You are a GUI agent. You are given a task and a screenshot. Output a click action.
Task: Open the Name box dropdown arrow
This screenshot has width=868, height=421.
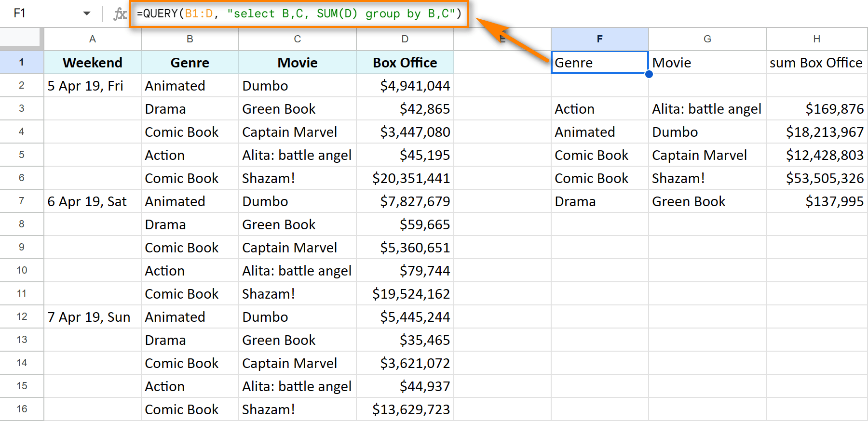pyautogui.click(x=87, y=13)
